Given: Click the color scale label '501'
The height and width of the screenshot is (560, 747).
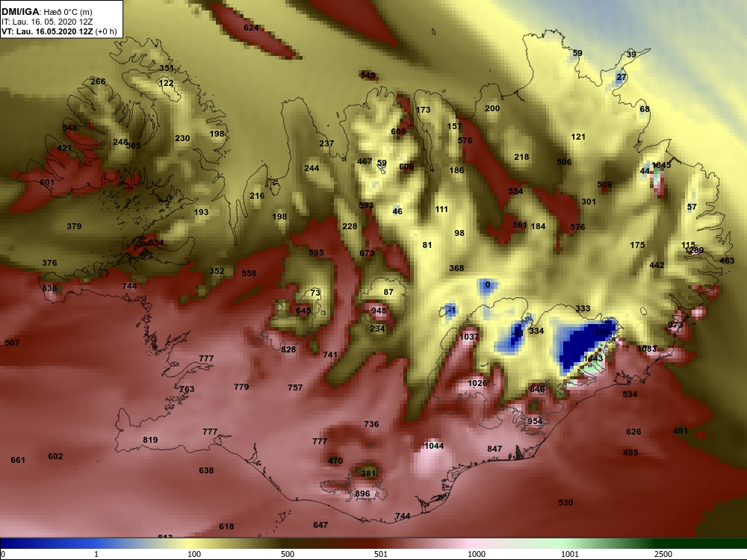Looking at the screenshot, I should [381, 554].
